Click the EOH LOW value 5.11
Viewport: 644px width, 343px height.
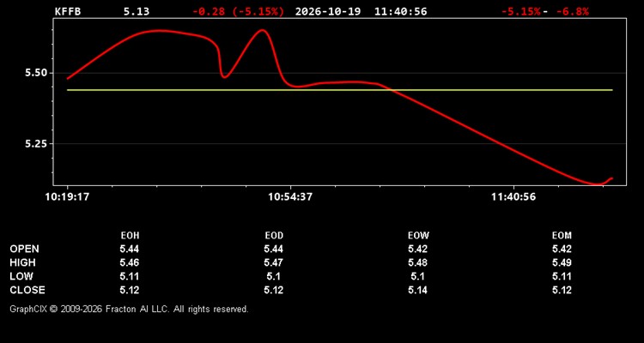click(130, 276)
